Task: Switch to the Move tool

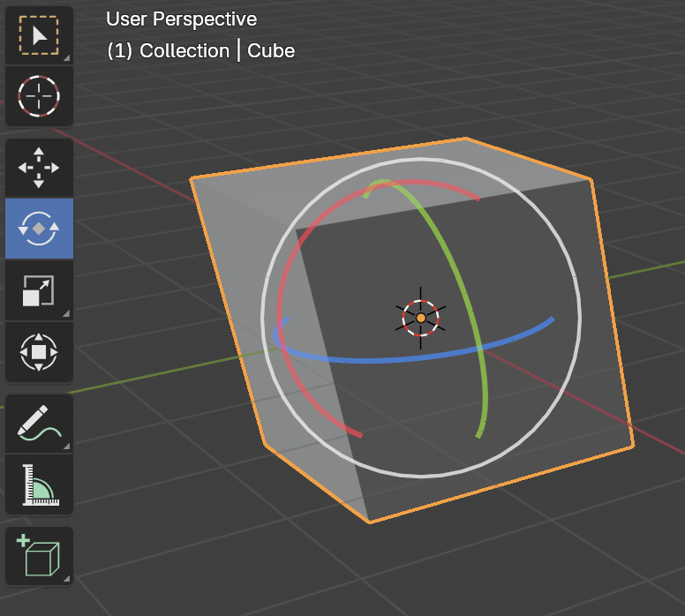Action: pos(39,168)
